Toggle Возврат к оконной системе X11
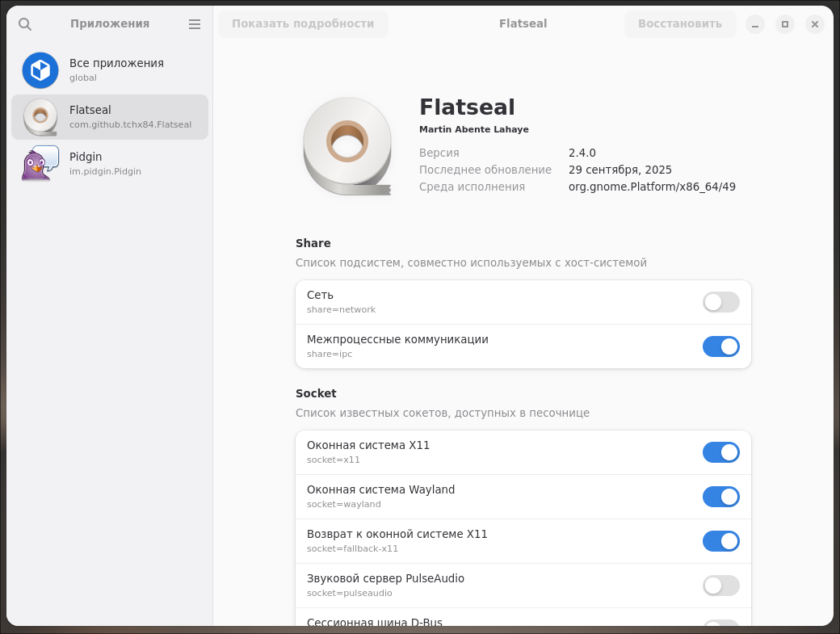Image resolution: width=840 pixels, height=634 pixels. coord(720,541)
